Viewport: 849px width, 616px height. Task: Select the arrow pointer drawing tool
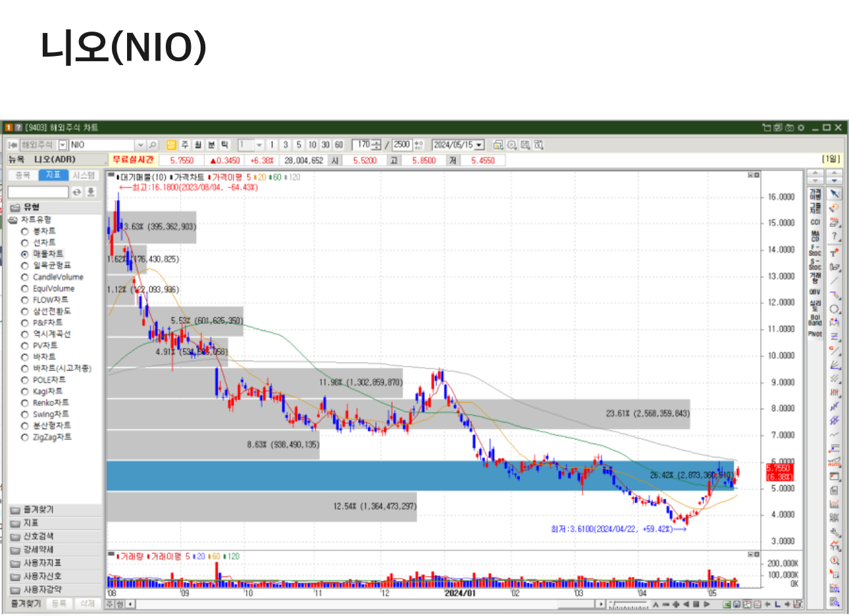835,194
